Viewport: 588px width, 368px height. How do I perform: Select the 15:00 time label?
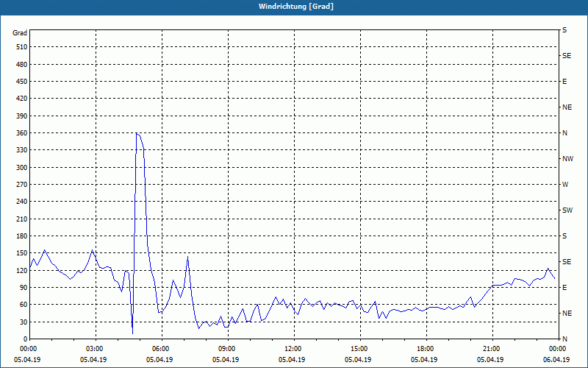[358, 349]
